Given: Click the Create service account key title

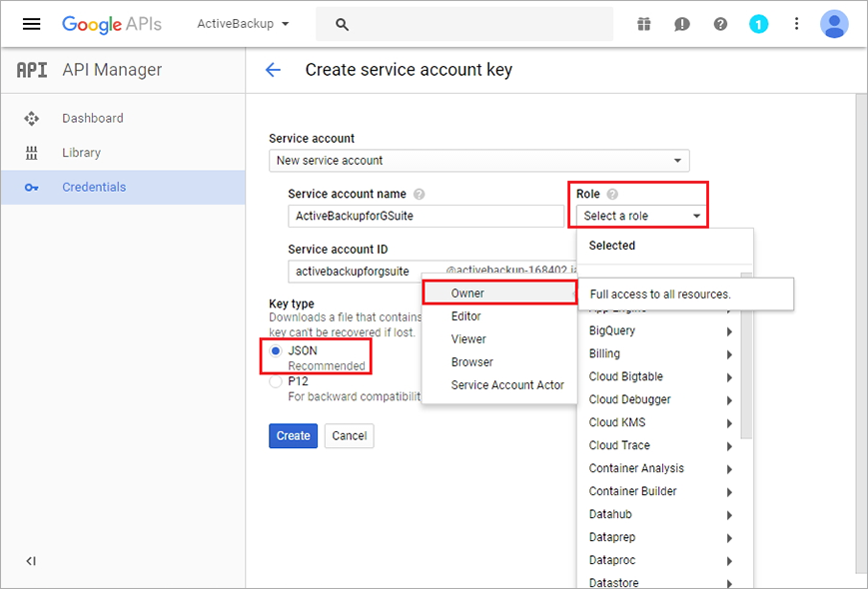Looking at the screenshot, I should click(x=409, y=70).
